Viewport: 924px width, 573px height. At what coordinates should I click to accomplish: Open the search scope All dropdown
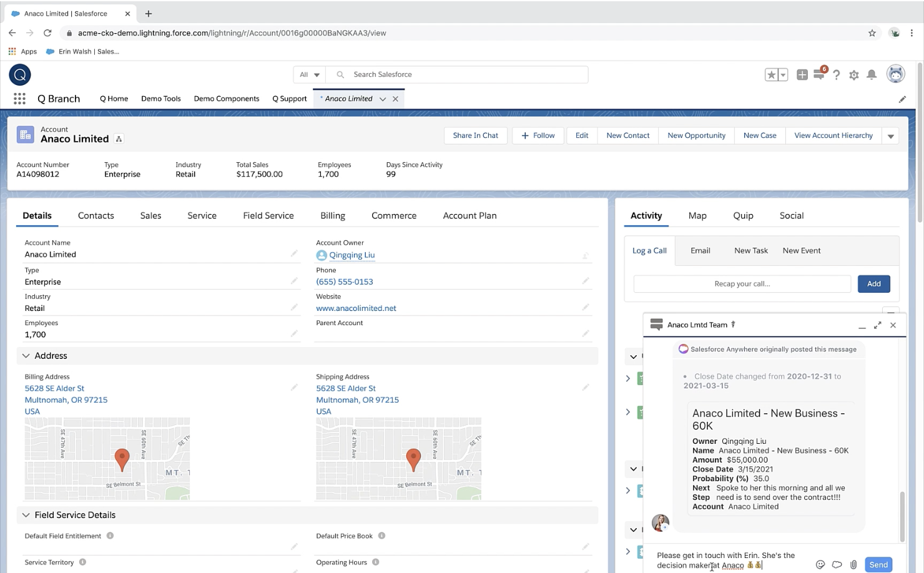[x=310, y=75]
